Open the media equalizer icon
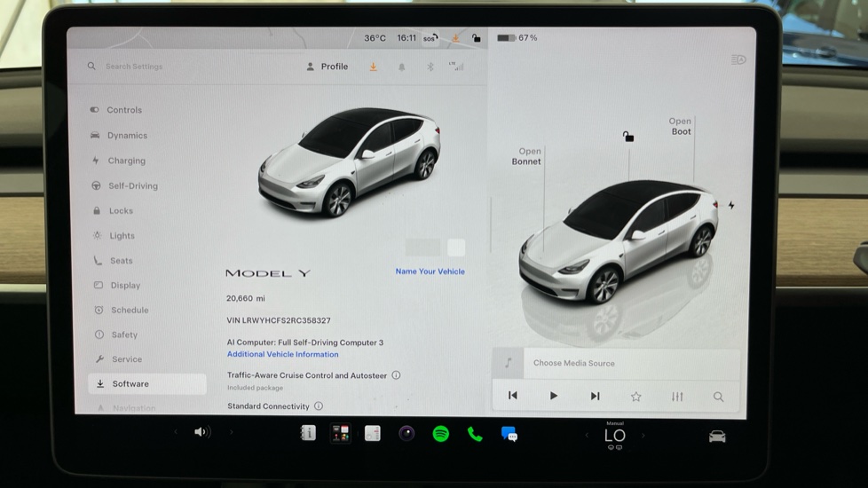This screenshot has height=488, width=868. click(677, 397)
